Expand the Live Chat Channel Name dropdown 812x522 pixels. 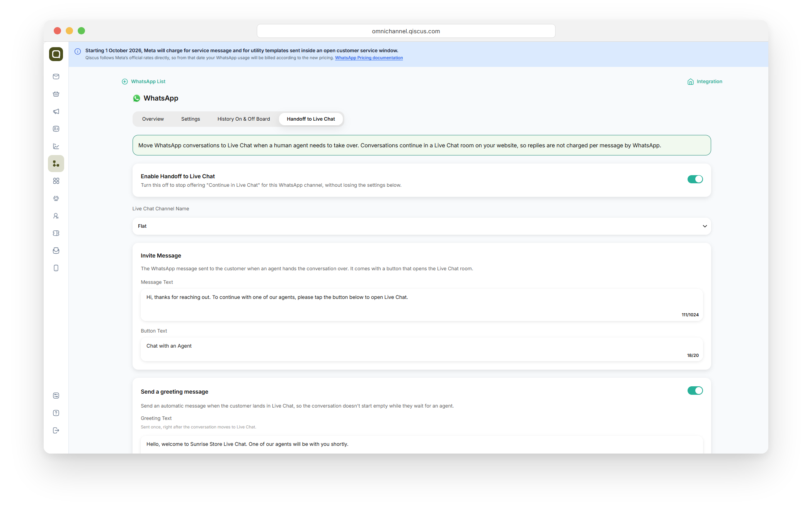coord(422,226)
